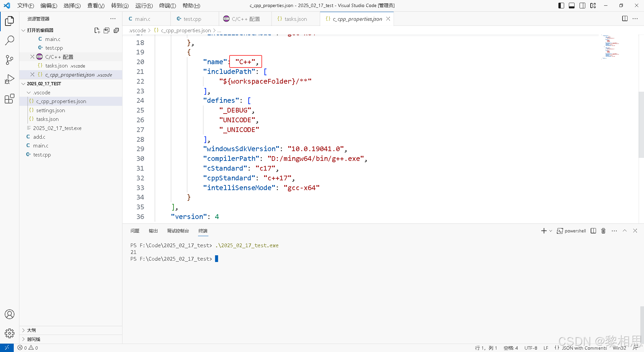Click the editor vertical scrollbar

[641, 125]
